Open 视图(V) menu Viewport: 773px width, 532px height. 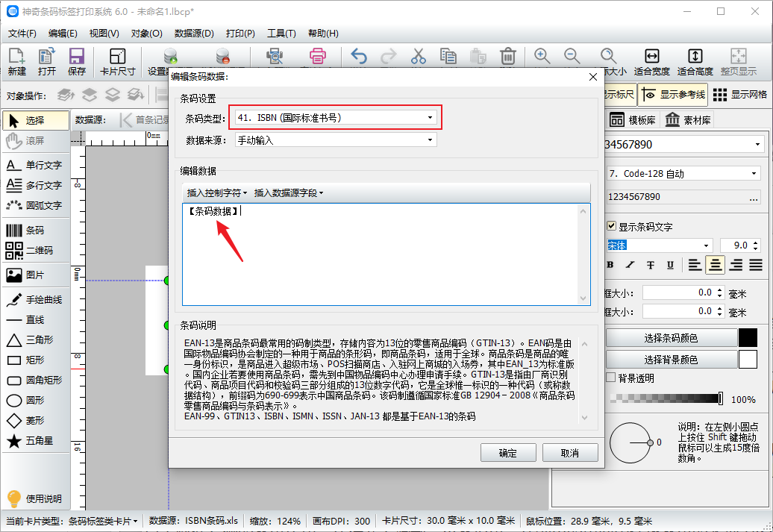[104, 34]
